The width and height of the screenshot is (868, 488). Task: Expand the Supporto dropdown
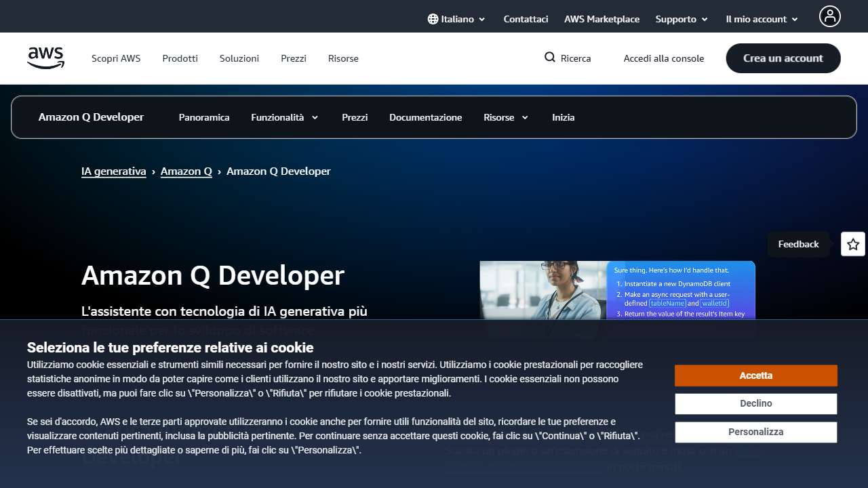pos(681,19)
